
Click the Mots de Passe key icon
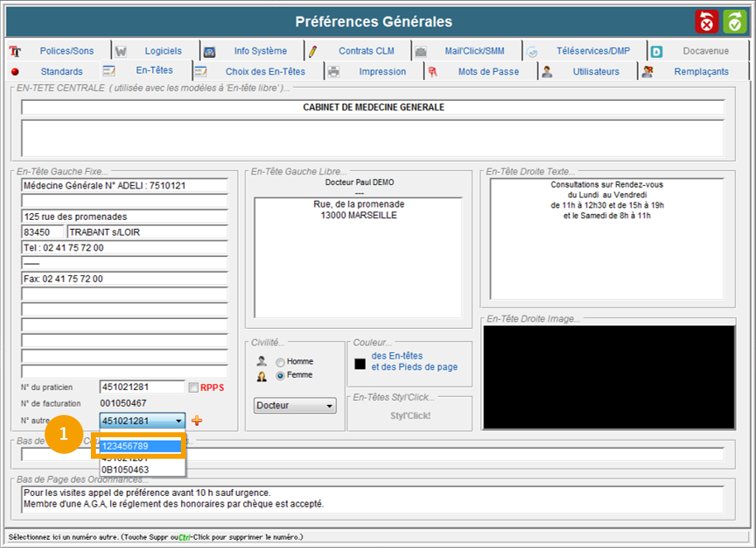coord(432,72)
